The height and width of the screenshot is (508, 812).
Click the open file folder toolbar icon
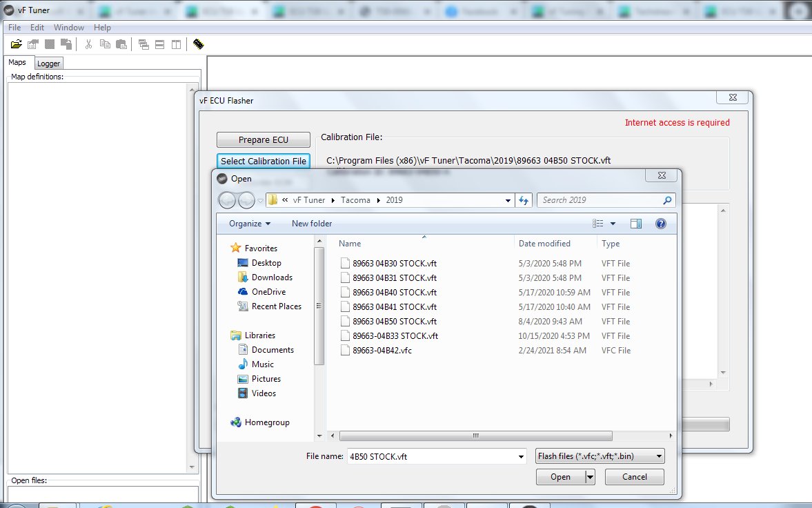point(16,44)
